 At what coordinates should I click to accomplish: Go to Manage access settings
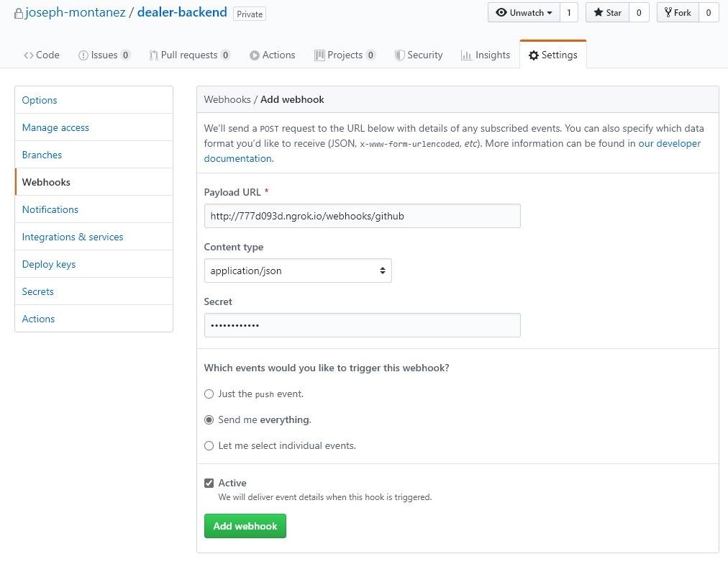pos(94,127)
